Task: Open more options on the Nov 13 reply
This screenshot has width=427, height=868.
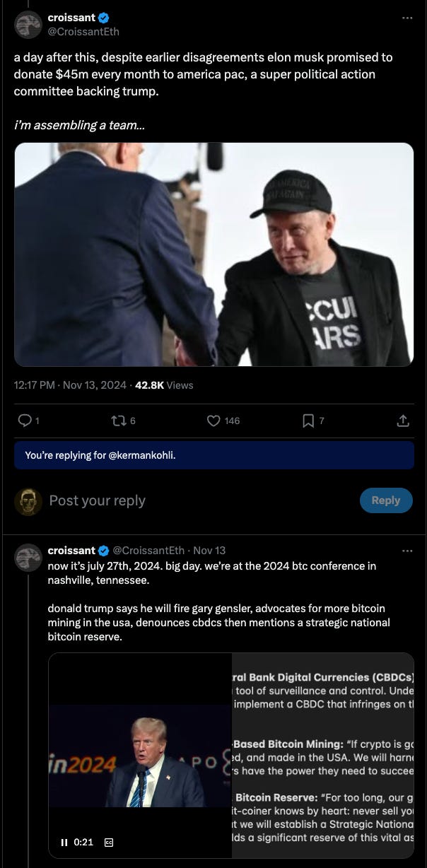Action: 406,551
